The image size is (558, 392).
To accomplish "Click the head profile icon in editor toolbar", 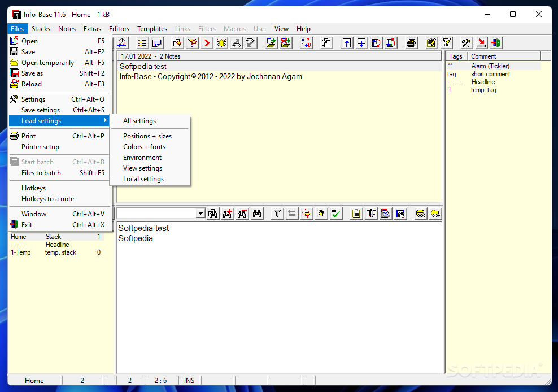I will [x=321, y=214].
